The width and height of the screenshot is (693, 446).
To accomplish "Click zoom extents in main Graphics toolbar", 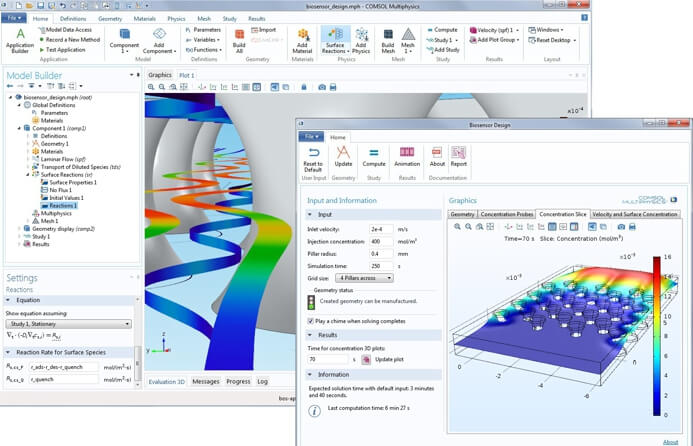I will click(183, 87).
